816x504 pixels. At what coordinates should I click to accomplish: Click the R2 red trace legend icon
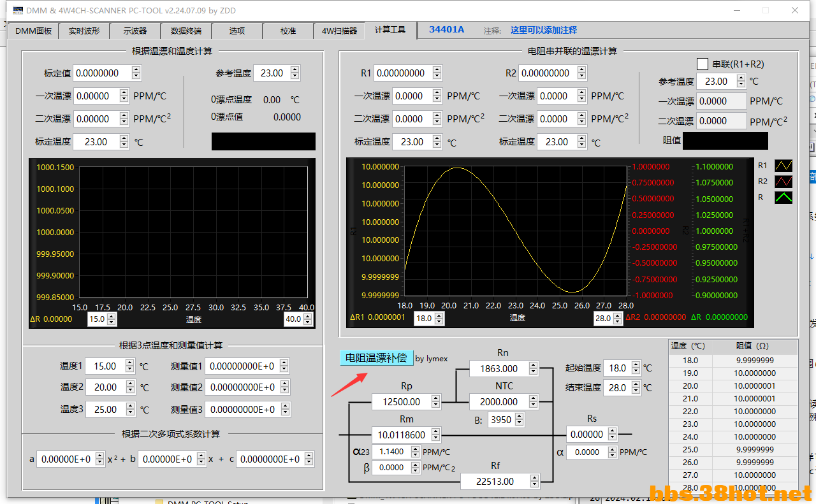coord(783,182)
